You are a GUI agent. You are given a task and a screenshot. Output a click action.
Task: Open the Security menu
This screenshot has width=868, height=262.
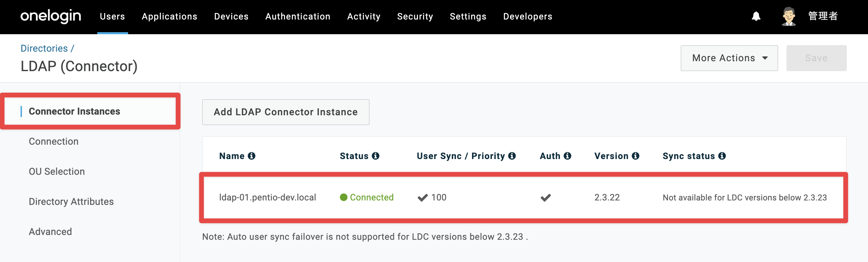coord(415,16)
